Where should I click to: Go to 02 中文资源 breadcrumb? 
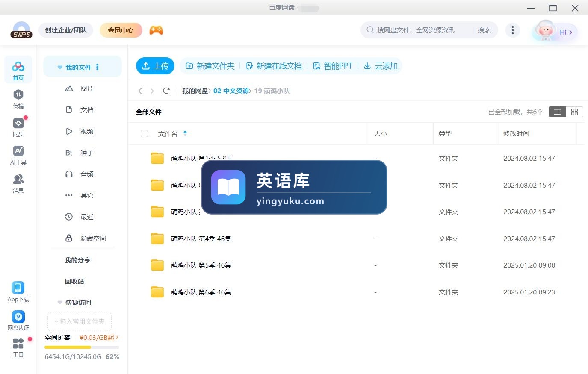[x=231, y=91]
